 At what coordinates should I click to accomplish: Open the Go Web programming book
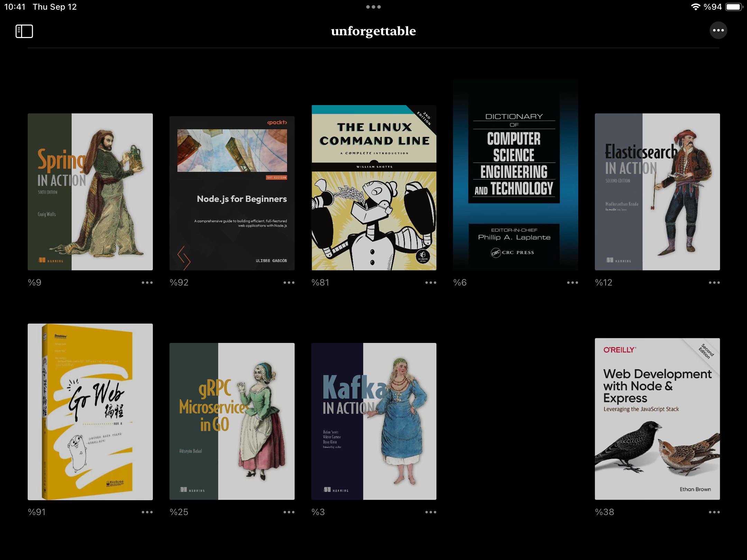tap(90, 412)
